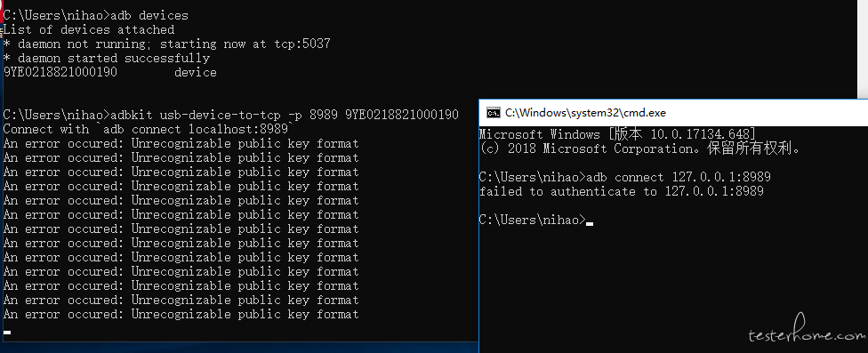Select the 'daemon not running' output line
Viewport: 868px width, 353px height.
tap(166, 44)
